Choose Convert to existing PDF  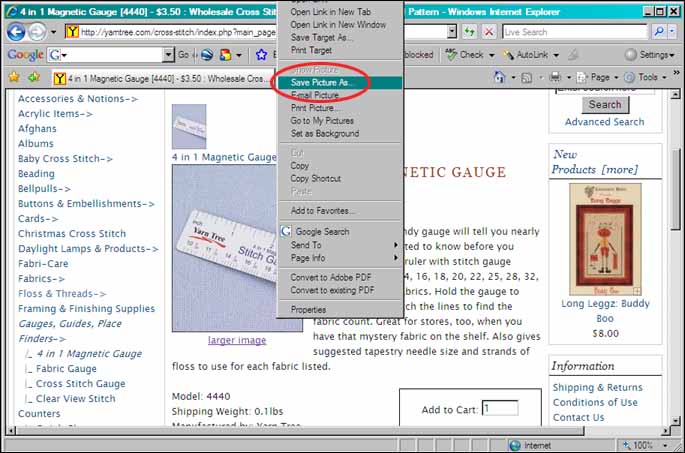tap(340, 290)
